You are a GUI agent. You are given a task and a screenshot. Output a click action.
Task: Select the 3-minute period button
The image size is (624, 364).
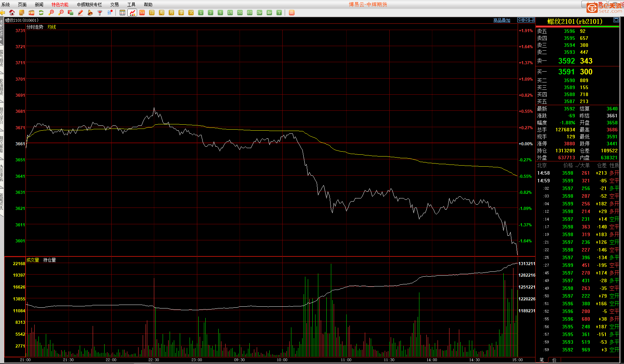point(211,13)
